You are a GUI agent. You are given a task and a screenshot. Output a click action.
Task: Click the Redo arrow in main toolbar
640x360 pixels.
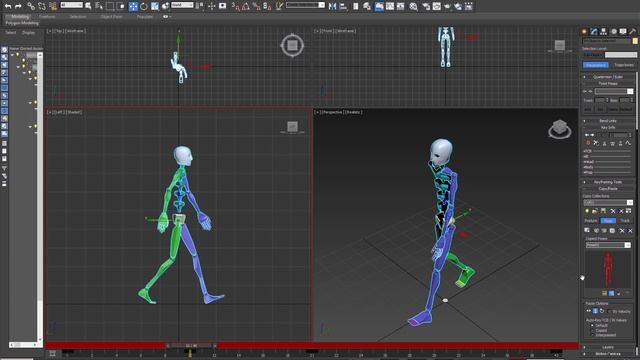pos(18,6)
